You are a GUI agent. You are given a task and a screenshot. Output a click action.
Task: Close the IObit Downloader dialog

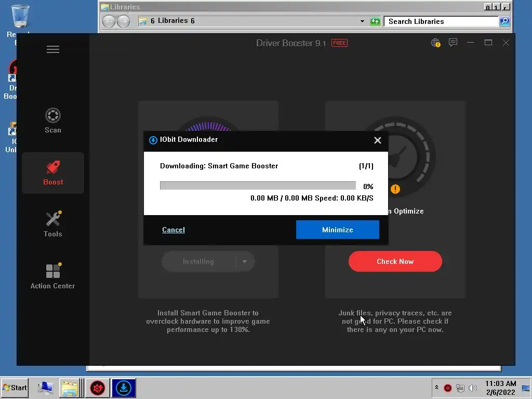click(x=378, y=140)
